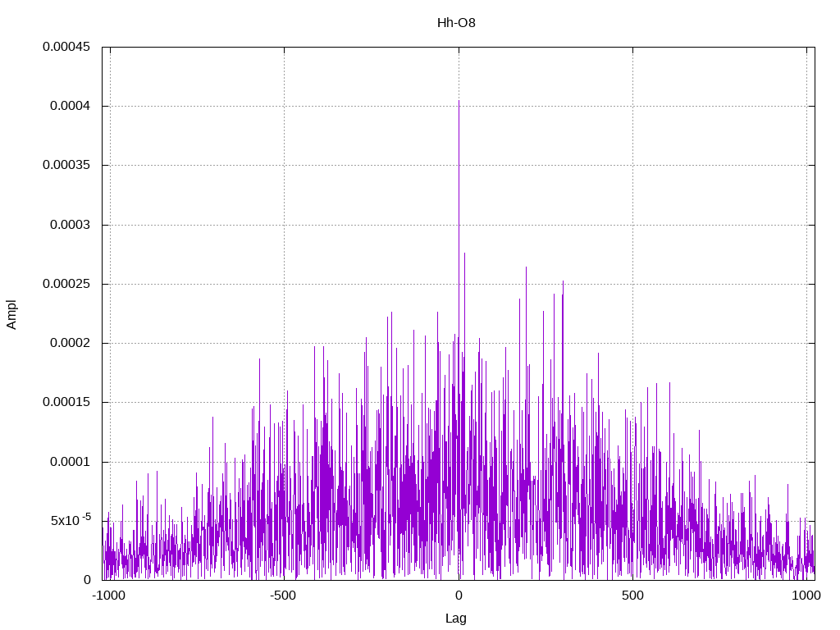Click x-axis tick label 500

[632, 596]
